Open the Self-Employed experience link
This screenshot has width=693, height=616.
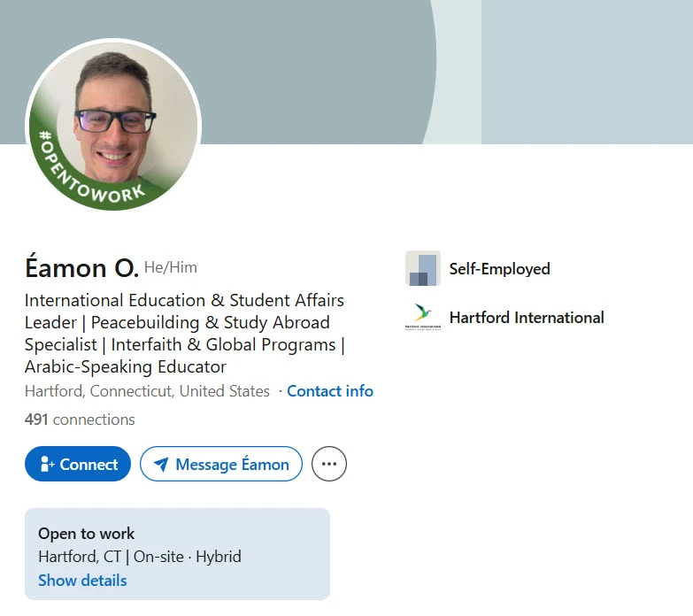(500, 269)
